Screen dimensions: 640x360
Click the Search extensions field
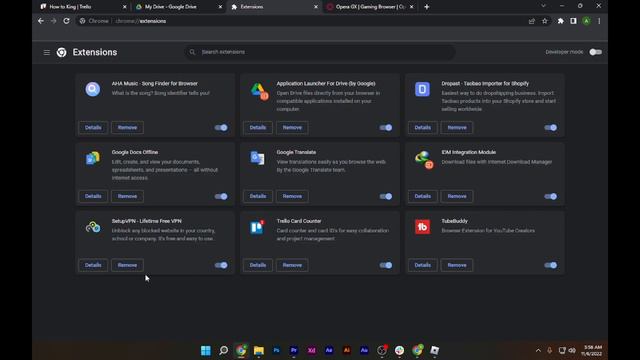(x=320, y=52)
